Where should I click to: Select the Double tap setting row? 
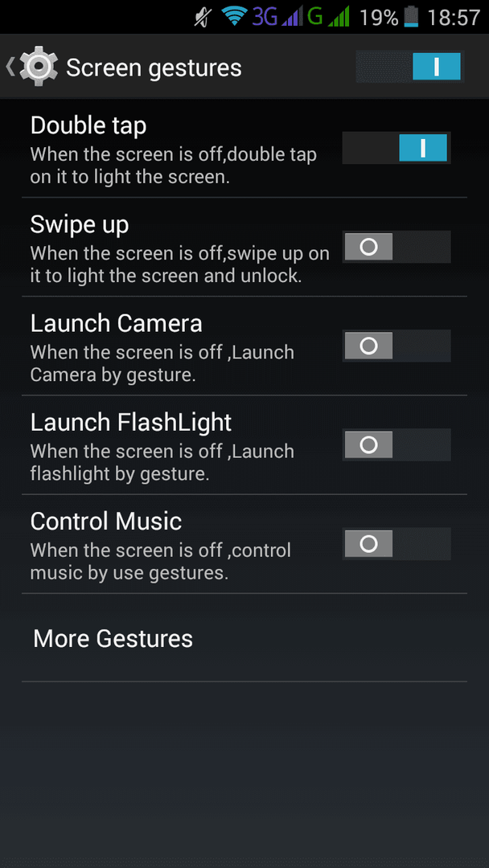244,149
